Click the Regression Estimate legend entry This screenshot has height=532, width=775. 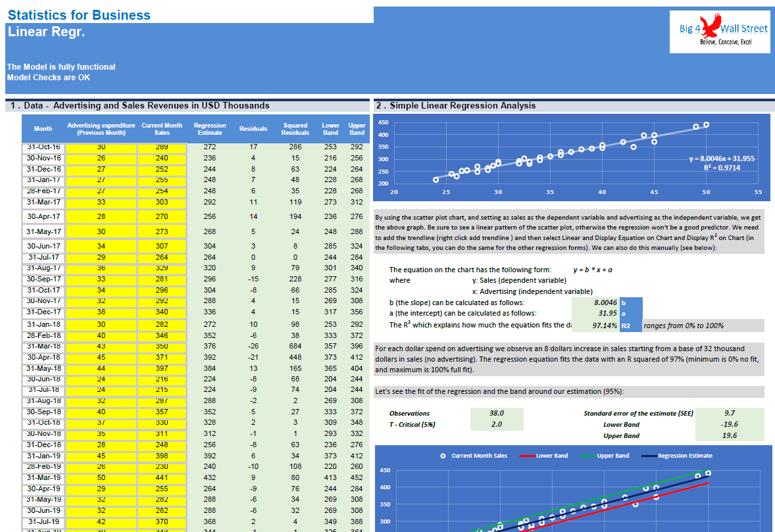tap(677, 456)
